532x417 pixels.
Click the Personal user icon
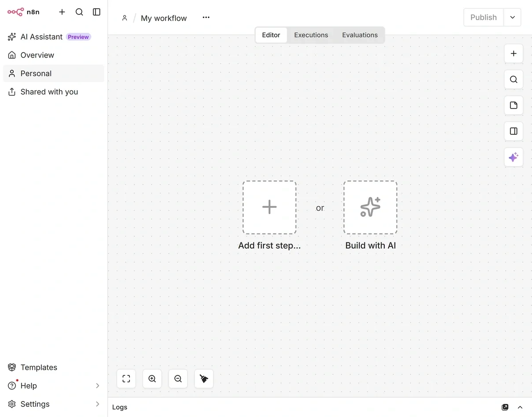pos(12,74)
